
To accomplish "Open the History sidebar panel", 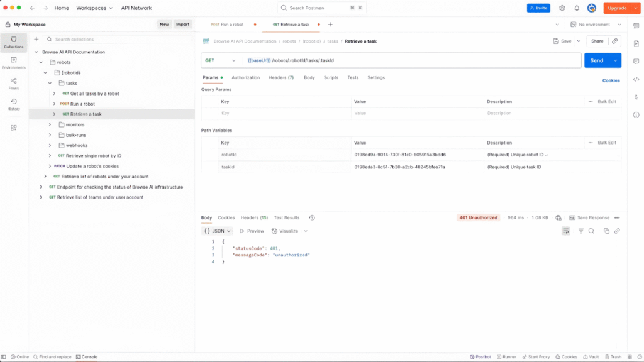I will (x=14, y=104).
